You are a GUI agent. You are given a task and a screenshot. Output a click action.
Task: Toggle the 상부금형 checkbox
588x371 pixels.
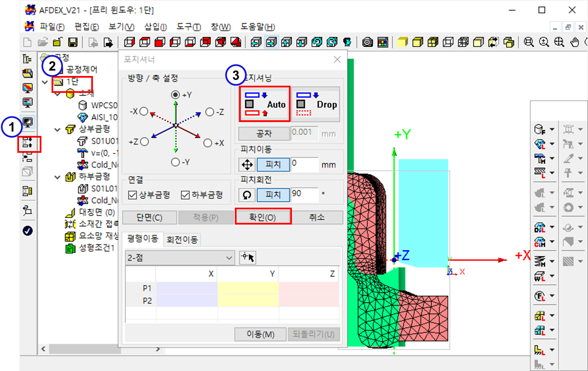[x=133, y=195]
